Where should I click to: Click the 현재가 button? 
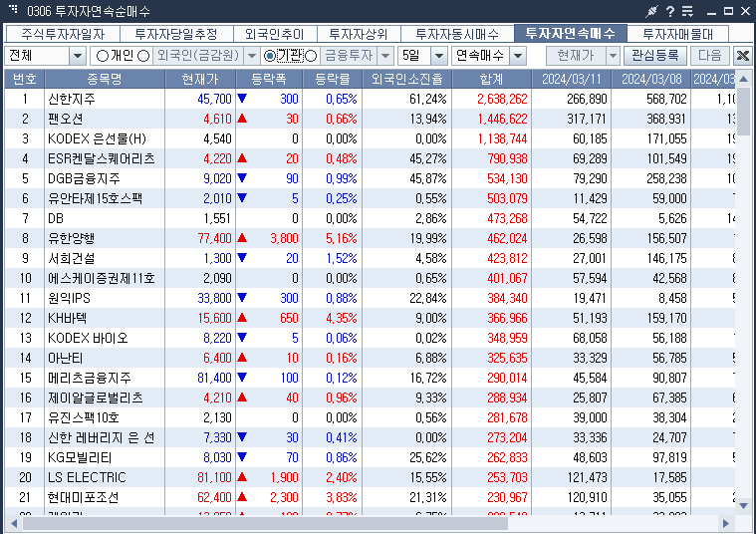576,56
